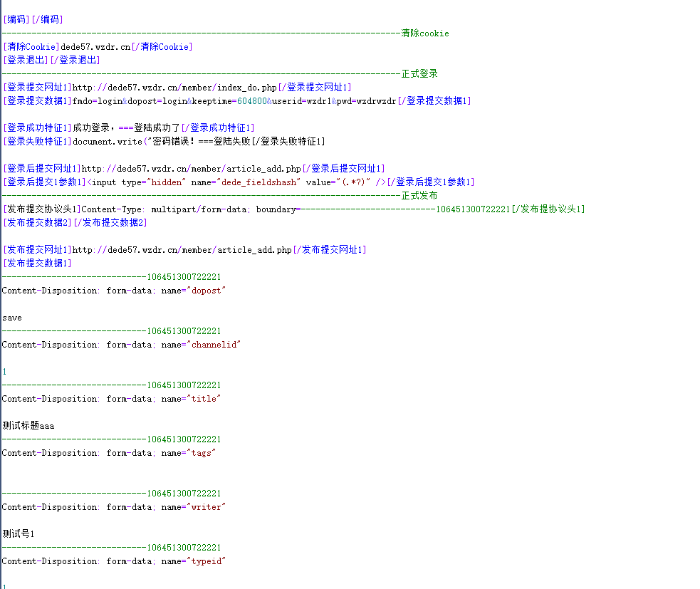Viewport: 700px width, 589px height.
Task: Select the 清除cookie section header
Action: [x=428, y=33]
